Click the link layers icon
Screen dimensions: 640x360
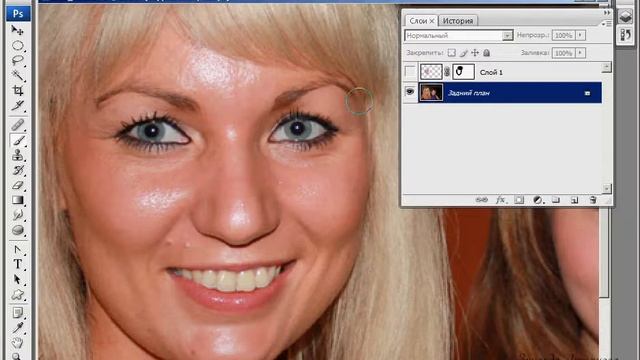click(x=482, y=200)
